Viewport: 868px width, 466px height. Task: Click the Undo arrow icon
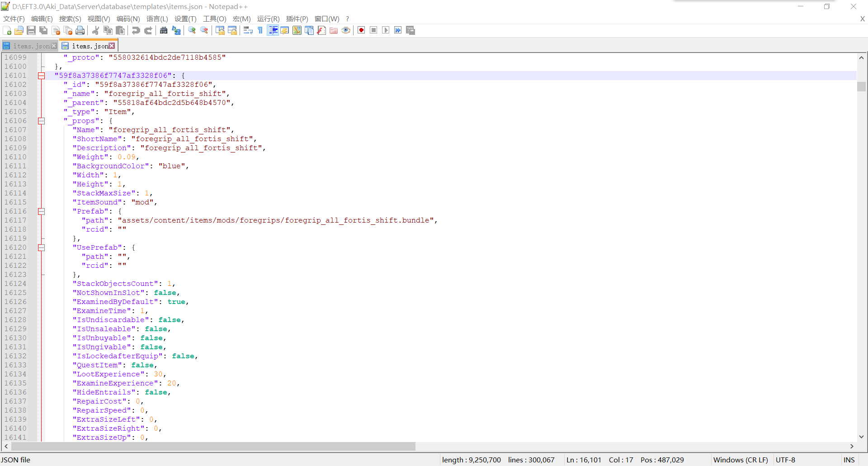point(136,30)
